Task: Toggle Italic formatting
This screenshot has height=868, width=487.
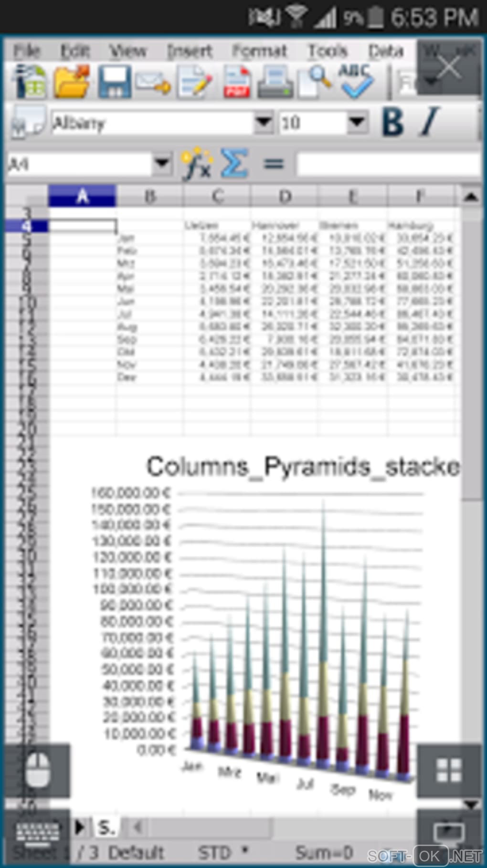Action: click(x=430, y=122)
